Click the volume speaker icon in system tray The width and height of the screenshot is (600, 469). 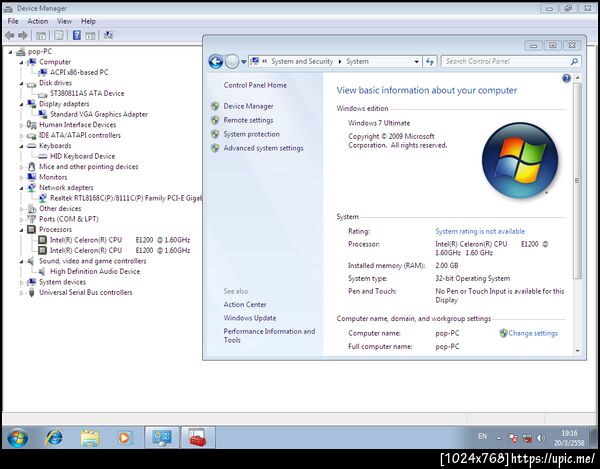click(541, 438)
